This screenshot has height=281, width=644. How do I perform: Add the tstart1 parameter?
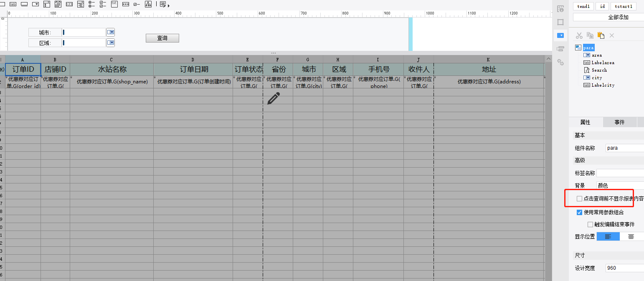coord(624,6)
